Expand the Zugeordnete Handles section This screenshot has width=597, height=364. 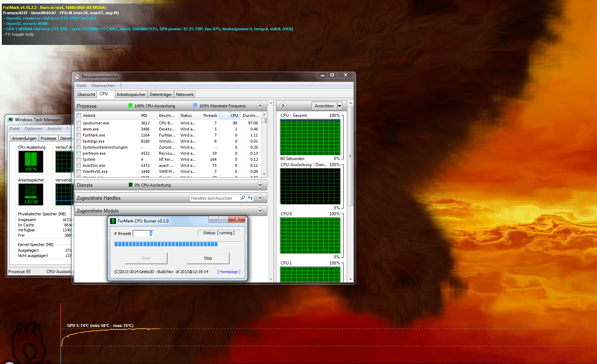click(260, 198)
